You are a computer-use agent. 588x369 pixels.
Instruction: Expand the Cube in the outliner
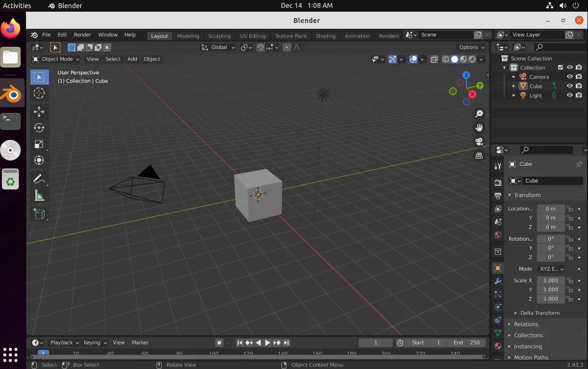[514, 86]
